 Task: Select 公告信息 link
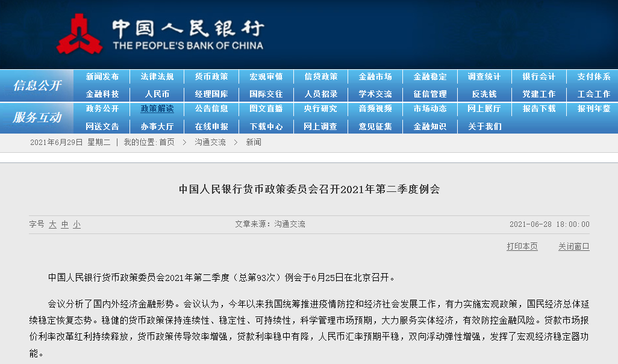click(211, 109)
